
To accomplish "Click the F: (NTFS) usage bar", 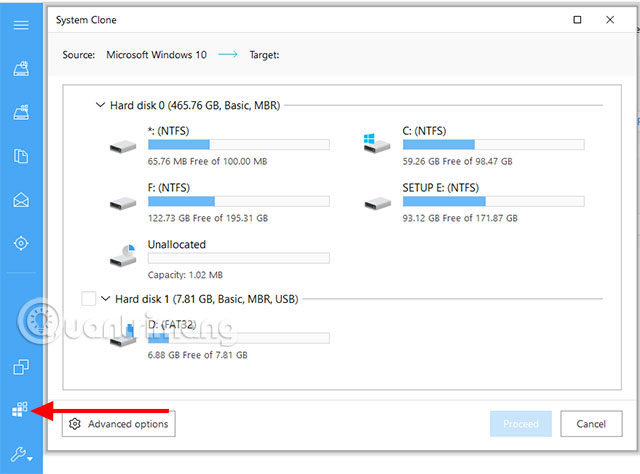I will [239, 201].
